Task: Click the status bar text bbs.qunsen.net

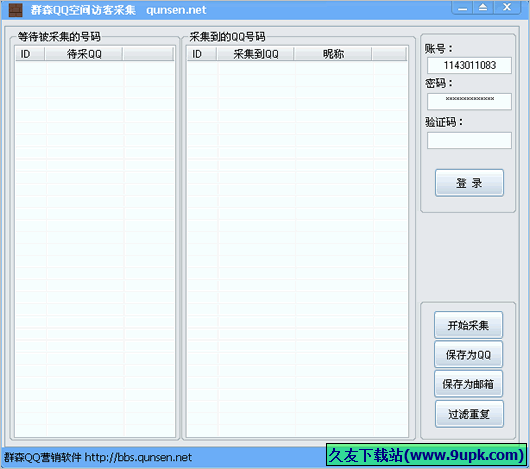Action: click(x=138, y=458)
